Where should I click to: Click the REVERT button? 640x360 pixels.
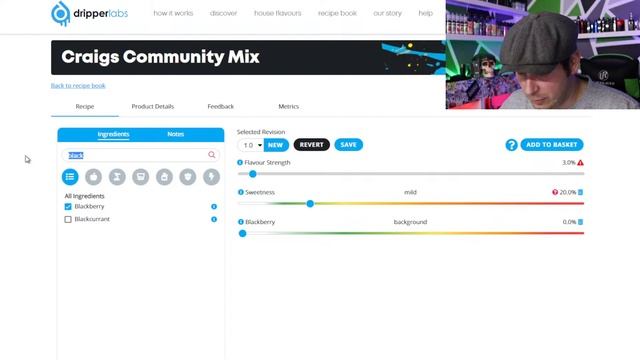click(x=311, y=145)
